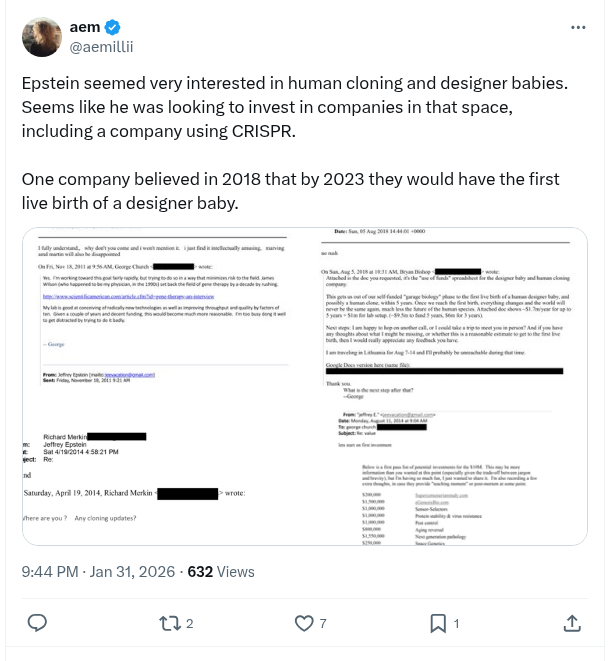This screenshot has height=661, width=608.
Task: Click the reply speech bubble icon
Action: [x=37, y=623]
